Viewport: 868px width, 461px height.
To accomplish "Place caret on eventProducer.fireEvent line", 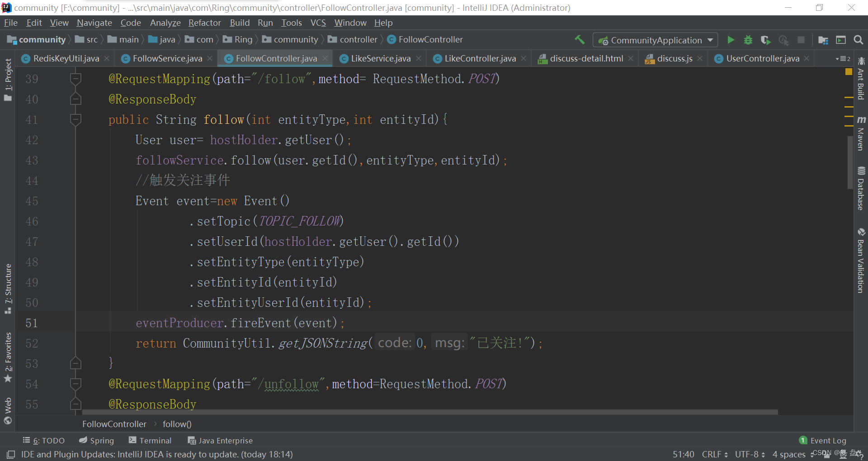I will 240,323.
